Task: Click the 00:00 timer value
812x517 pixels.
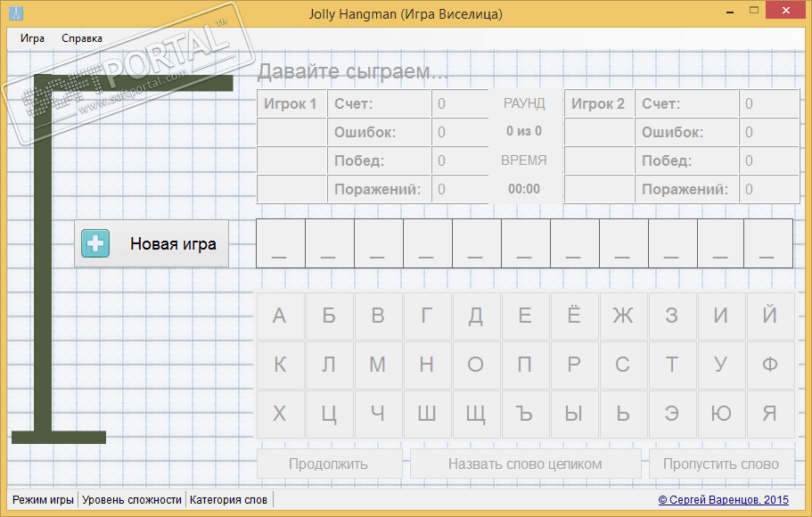Action: click(524, 189)
